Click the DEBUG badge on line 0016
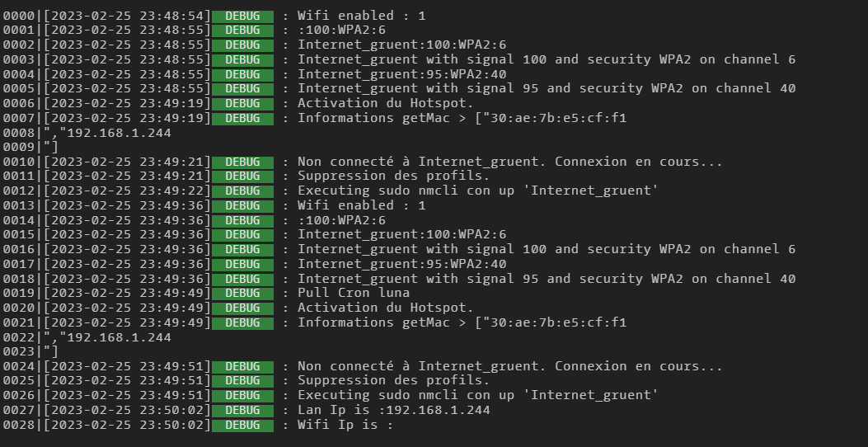868x447 pixels. [242, 249]
